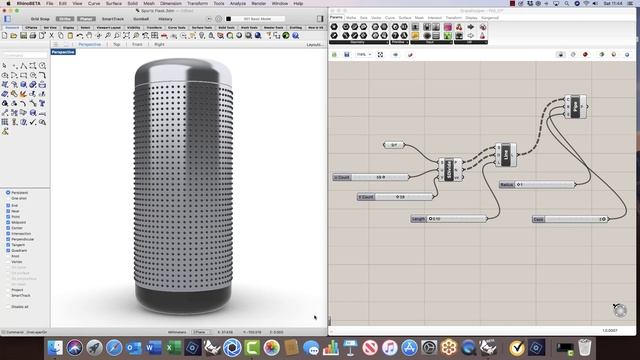Click the pink component icon in Grasshopper Input group
Screen dimensions: 640x360
coord(448,27)
